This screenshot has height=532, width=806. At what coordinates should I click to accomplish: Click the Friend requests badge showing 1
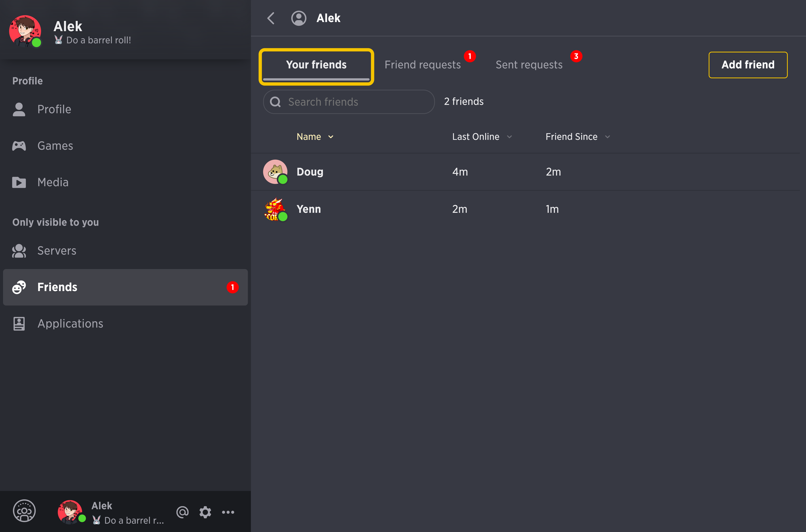click(x=470, y=56)
